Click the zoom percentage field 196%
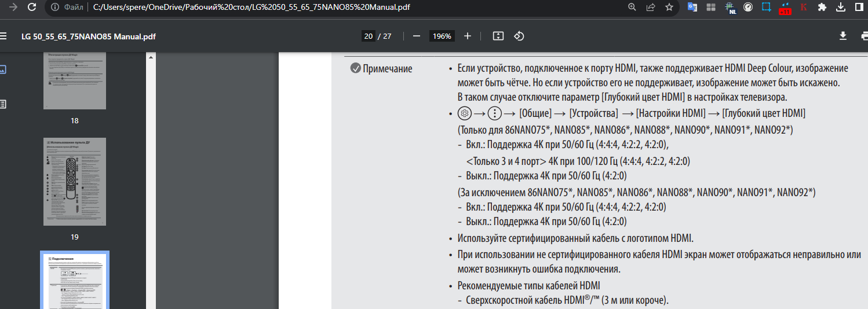The width and height of the screenshot is (868, 309). coord(442,36)
